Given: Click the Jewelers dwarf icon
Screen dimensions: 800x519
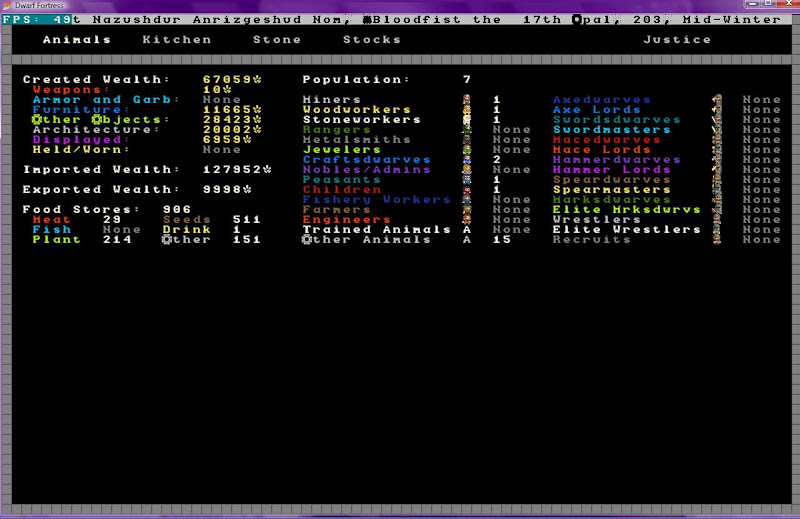Looking at the screenshot, I should (x=467, y=150).
